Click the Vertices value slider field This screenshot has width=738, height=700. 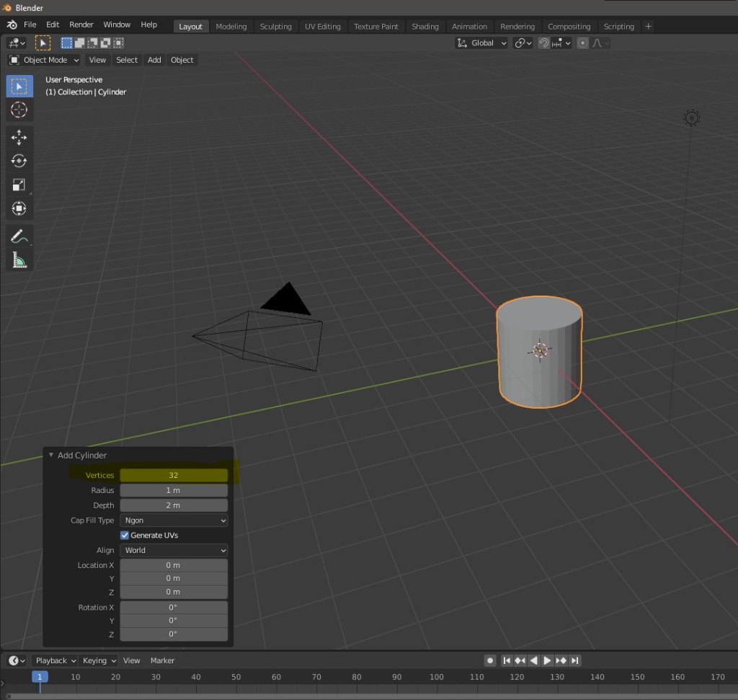click(x=174, y=475)
